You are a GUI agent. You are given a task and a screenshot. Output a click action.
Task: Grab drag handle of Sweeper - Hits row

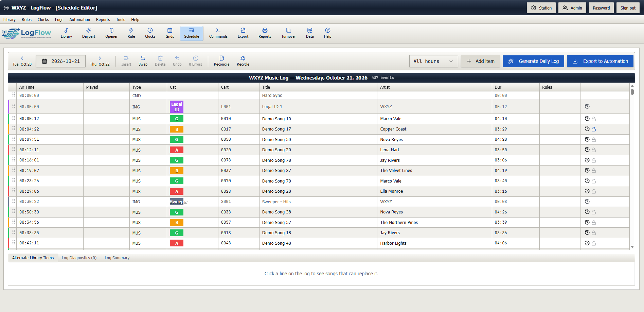(14, 201)
